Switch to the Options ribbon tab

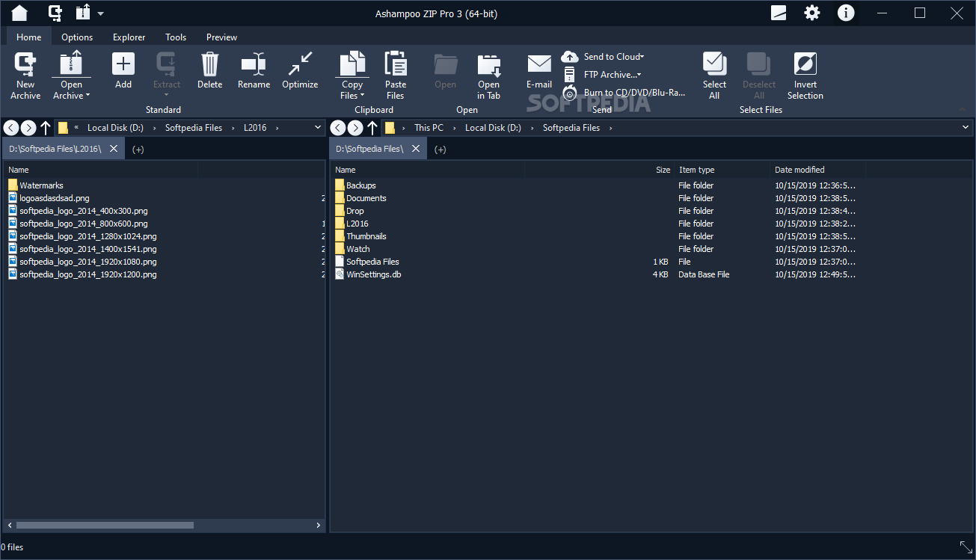click(x=77, y=37)
